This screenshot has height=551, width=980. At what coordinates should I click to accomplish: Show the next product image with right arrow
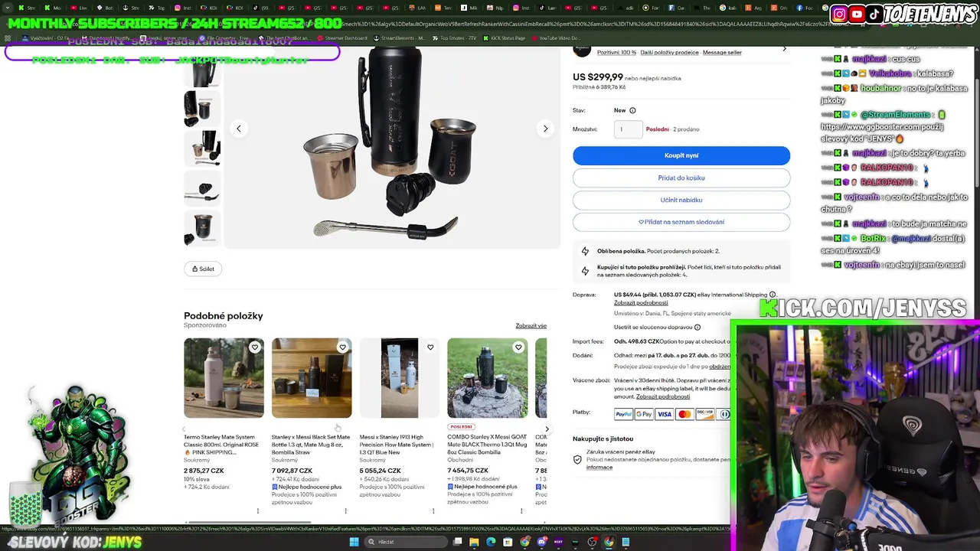[545, 129]
